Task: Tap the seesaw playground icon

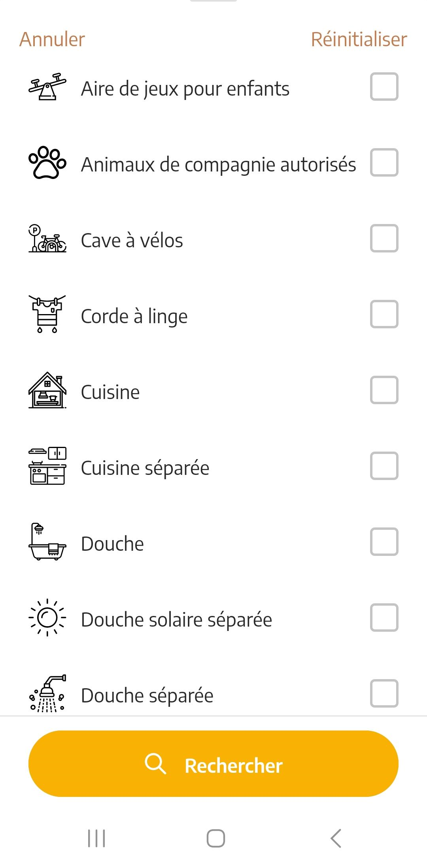Action: point(47,87)
